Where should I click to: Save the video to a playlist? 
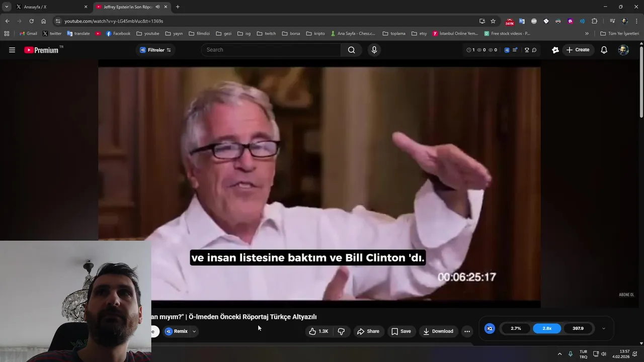pos(401,331)
